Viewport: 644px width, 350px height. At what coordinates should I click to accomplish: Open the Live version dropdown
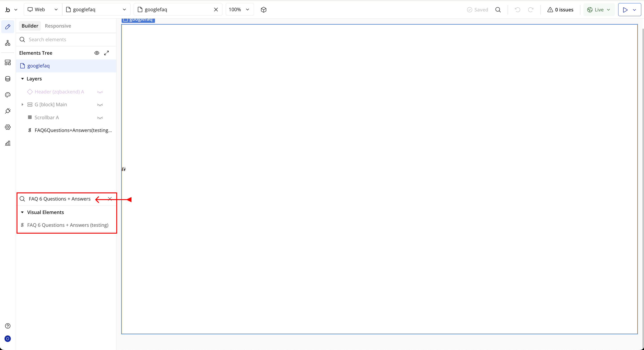pyautogui.click(x=599, y=9)
